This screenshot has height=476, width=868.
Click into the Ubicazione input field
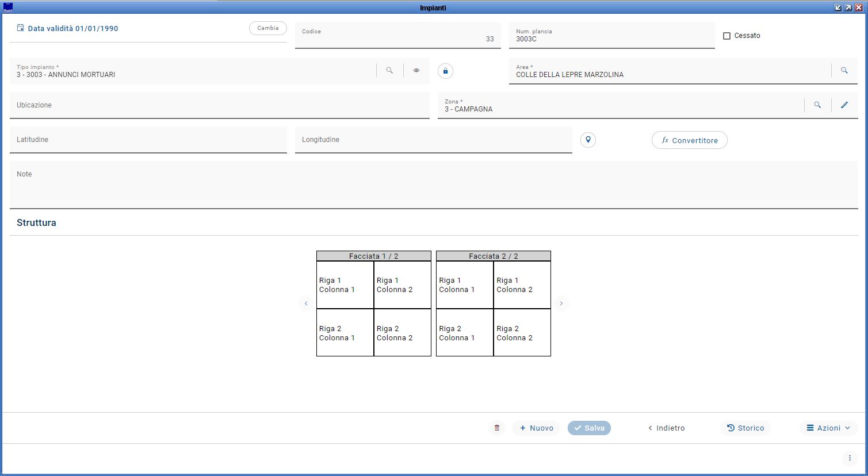220,105
